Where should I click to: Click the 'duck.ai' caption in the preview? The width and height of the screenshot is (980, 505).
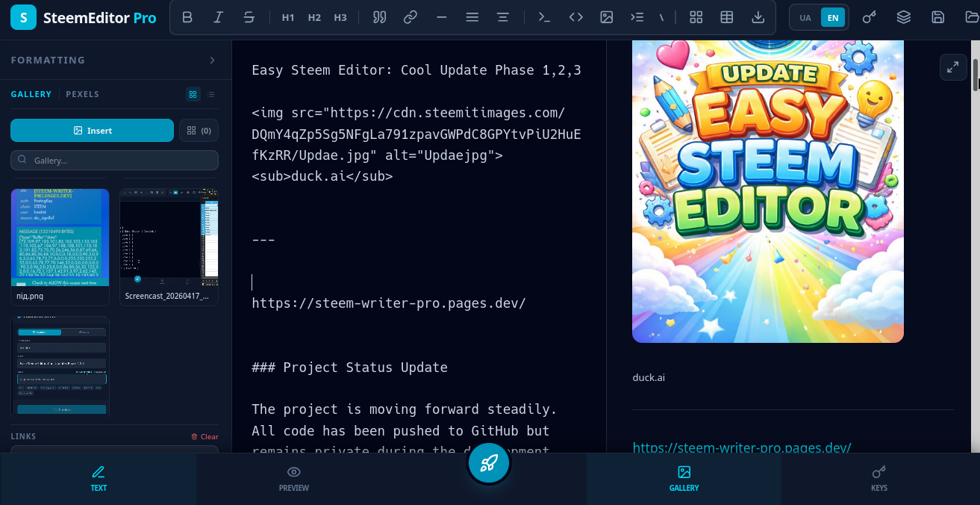[x=649, y=377]
